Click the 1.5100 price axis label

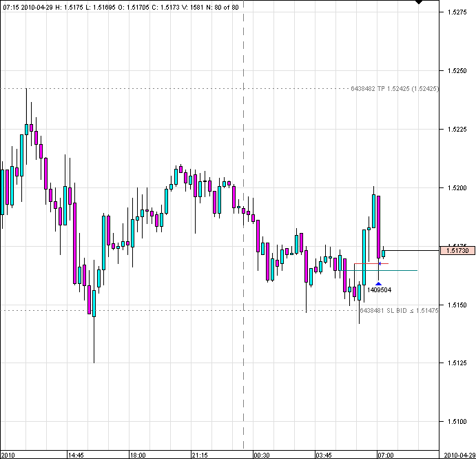(457, 422)
